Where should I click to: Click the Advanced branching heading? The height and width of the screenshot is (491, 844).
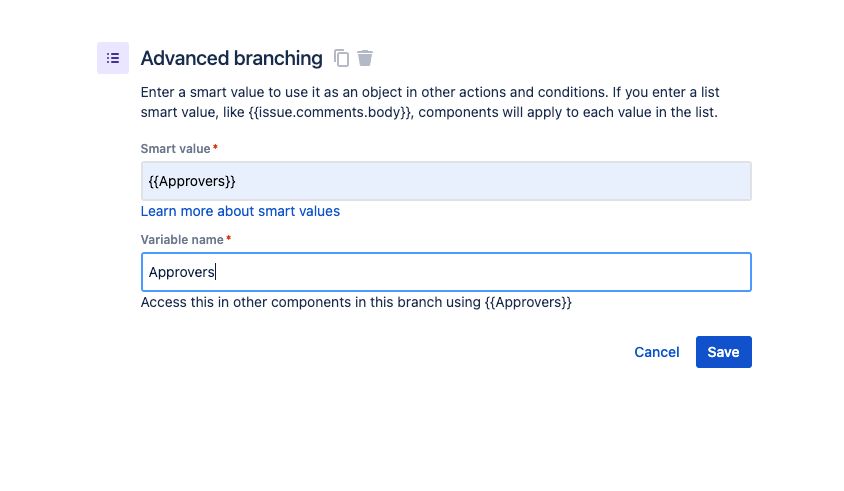coord(231,58)
